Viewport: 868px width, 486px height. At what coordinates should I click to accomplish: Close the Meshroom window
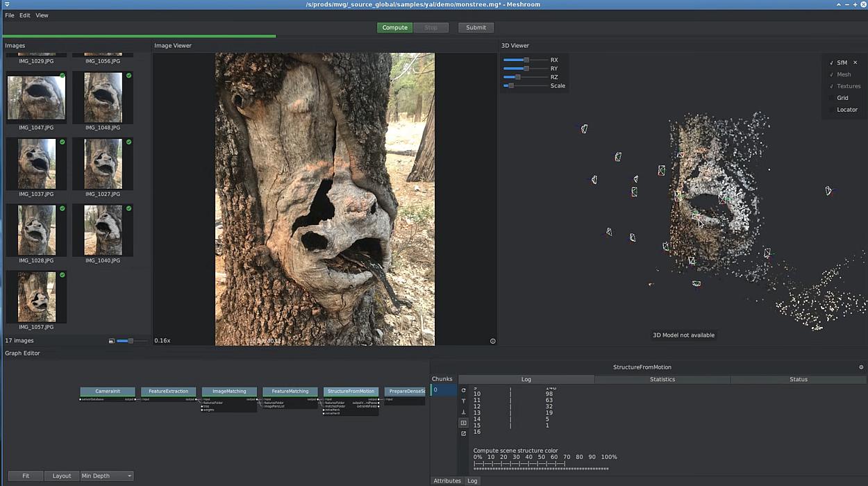click(862, 5)
